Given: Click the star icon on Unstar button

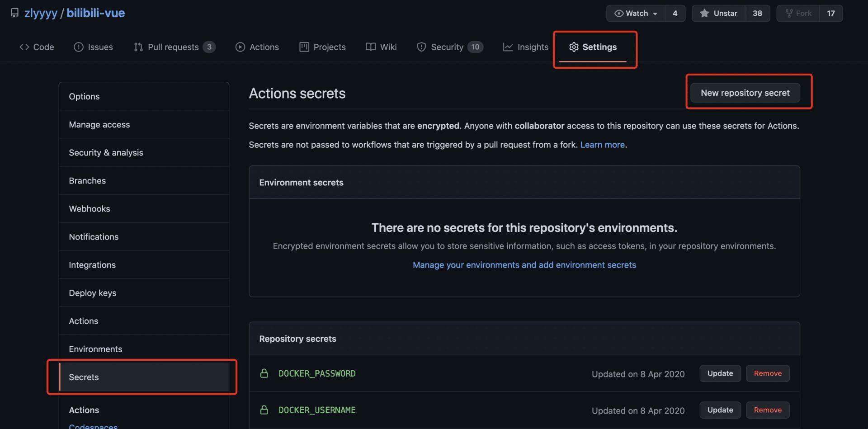Looking at the screenshot, I should (704, 14).
